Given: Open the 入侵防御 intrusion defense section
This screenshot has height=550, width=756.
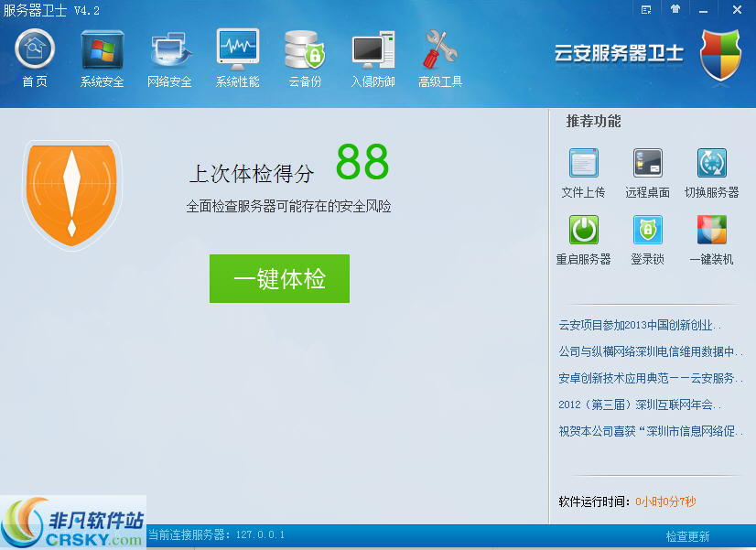Looking at the screenshot, I should (x=373, y=59).
